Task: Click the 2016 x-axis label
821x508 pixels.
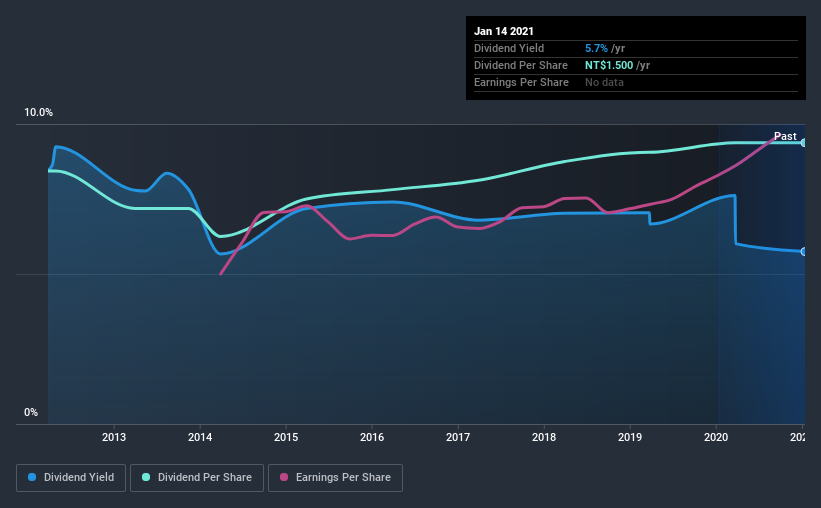Action: (372, 437)
